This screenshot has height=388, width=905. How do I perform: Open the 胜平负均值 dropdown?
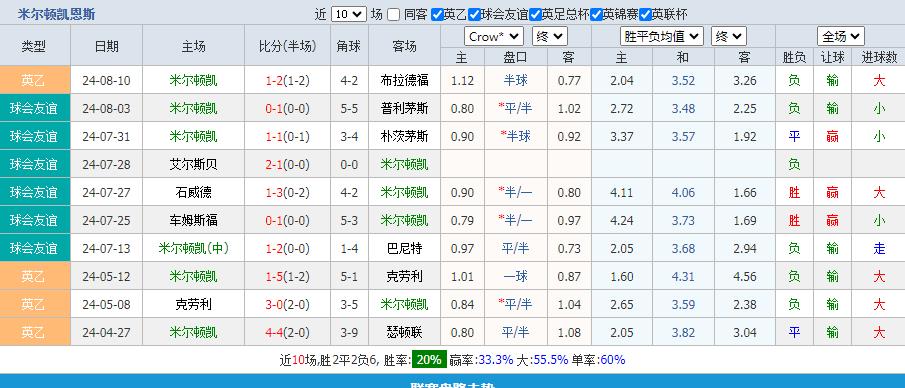661,37
